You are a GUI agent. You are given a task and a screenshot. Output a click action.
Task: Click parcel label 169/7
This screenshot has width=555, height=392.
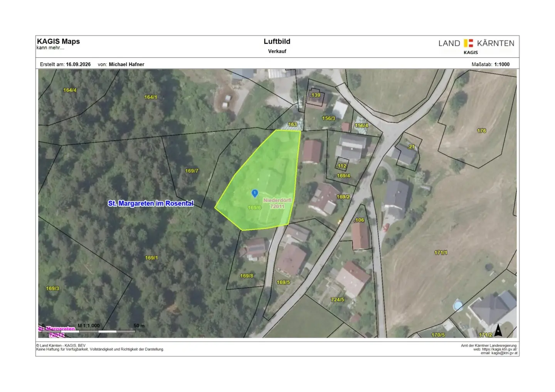click(x=192, y=171)
